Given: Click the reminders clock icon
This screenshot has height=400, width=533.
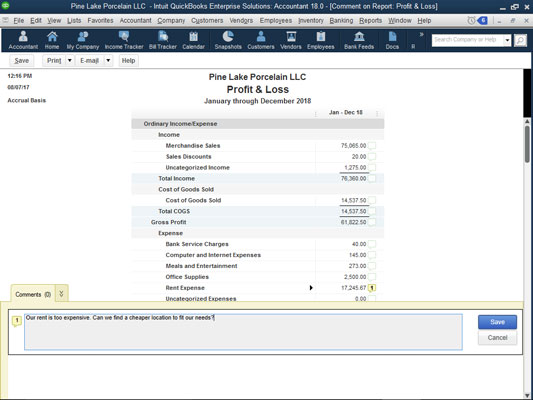Looking at the screenshot, I should (471, 20).
